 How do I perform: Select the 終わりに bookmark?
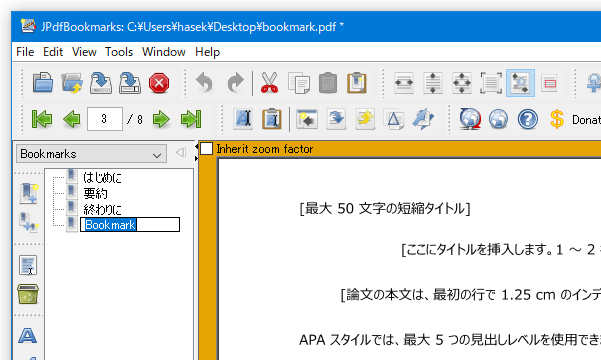(x=102, y=209)
